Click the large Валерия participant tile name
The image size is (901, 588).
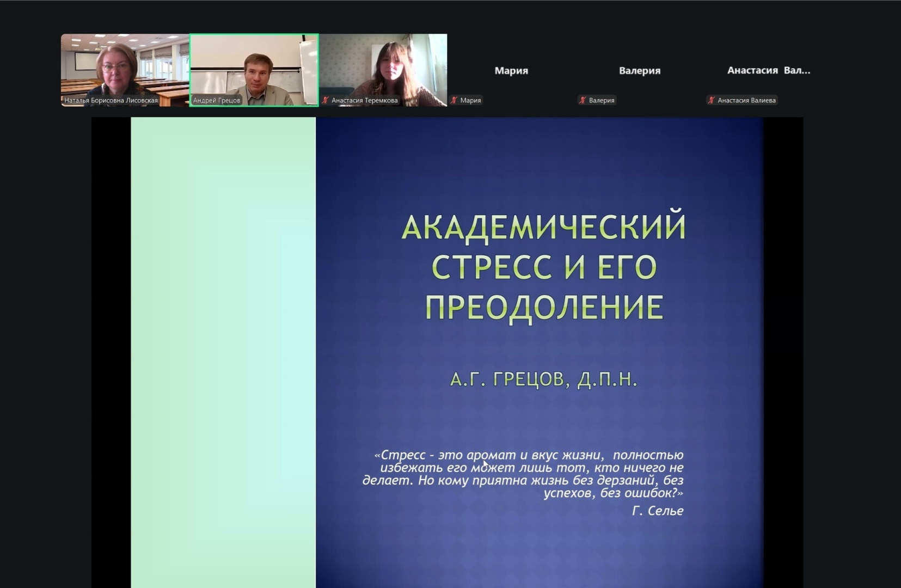coord(639,70)
